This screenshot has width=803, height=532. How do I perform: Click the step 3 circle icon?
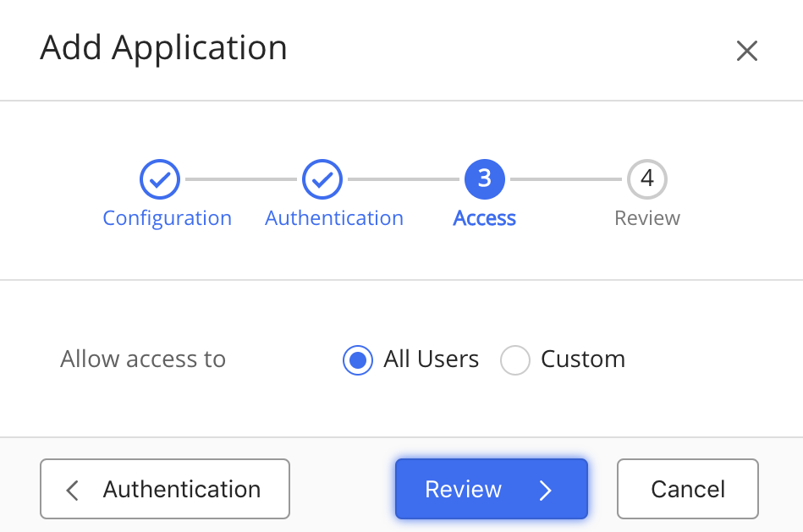tap(485, 179)
